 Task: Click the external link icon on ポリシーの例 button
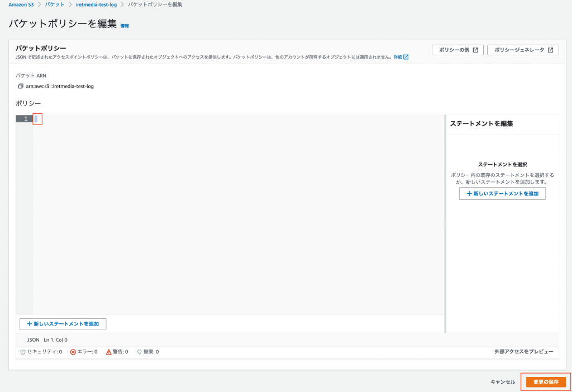coord(475,50)
